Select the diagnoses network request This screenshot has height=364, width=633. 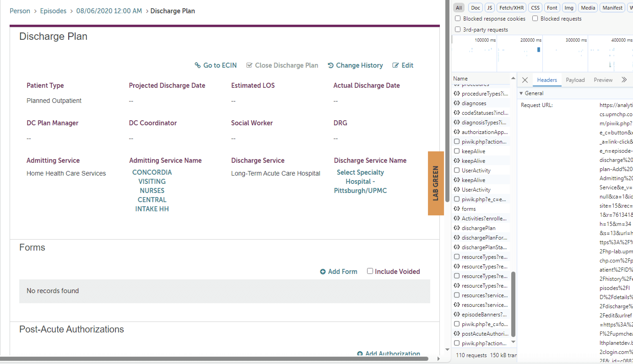click(474, 103)
